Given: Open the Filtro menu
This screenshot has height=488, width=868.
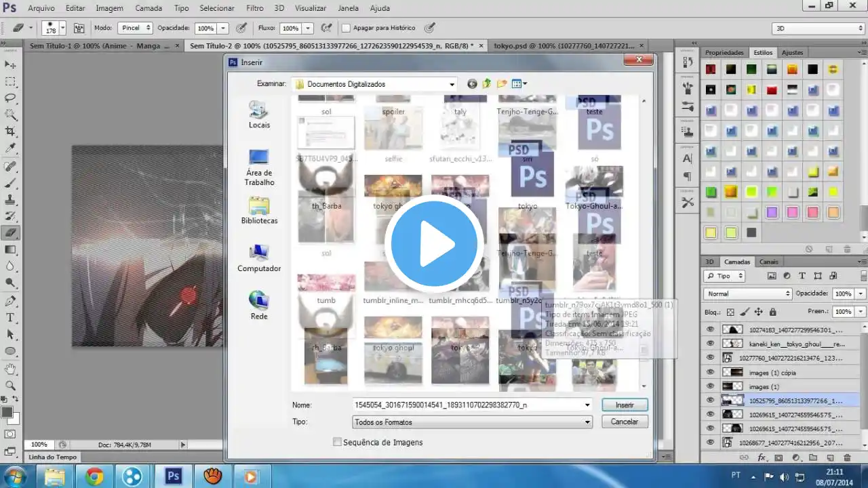Looking at the screenshot, I should [254, 8].
